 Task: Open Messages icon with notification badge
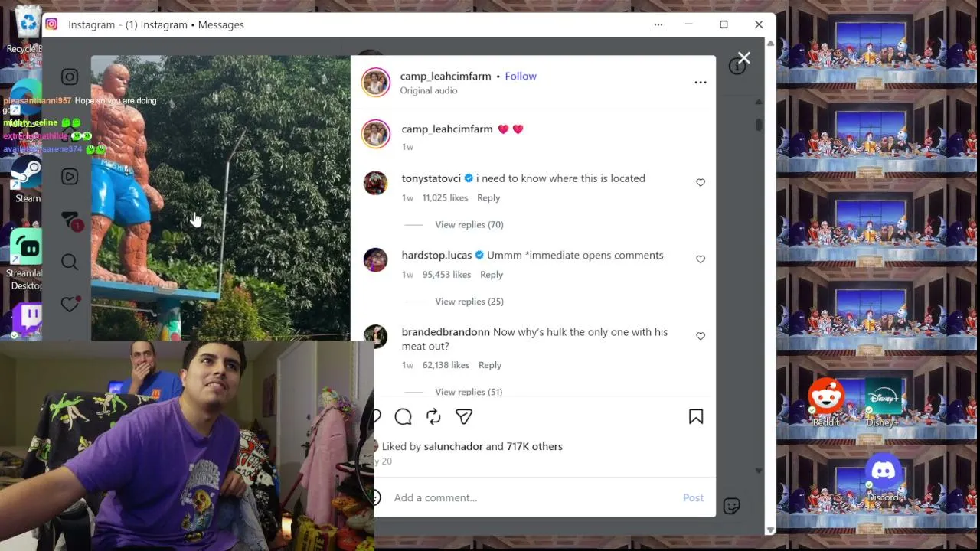[70, 220]
